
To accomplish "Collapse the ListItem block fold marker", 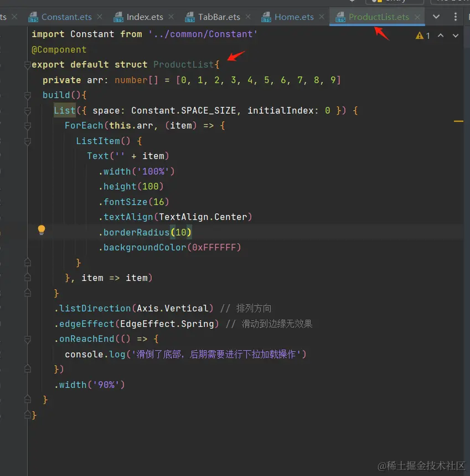I will [27, 141].
